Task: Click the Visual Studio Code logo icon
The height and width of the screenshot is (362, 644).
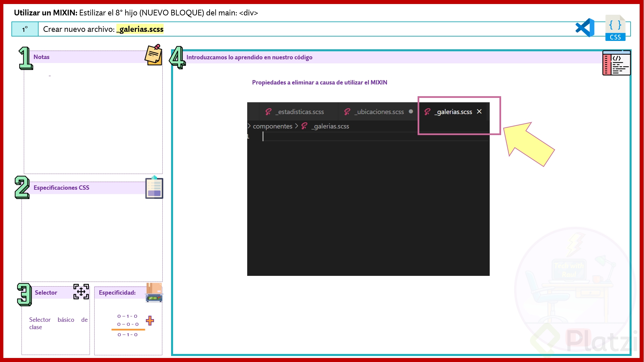Action: (x=585, y=27)
